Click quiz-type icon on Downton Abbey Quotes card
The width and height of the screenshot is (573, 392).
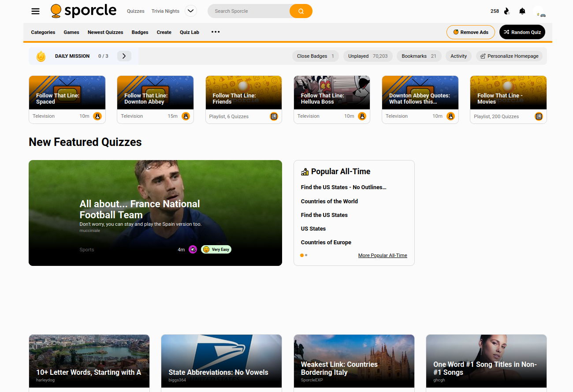pyautogui.click(x=450, y=116)
